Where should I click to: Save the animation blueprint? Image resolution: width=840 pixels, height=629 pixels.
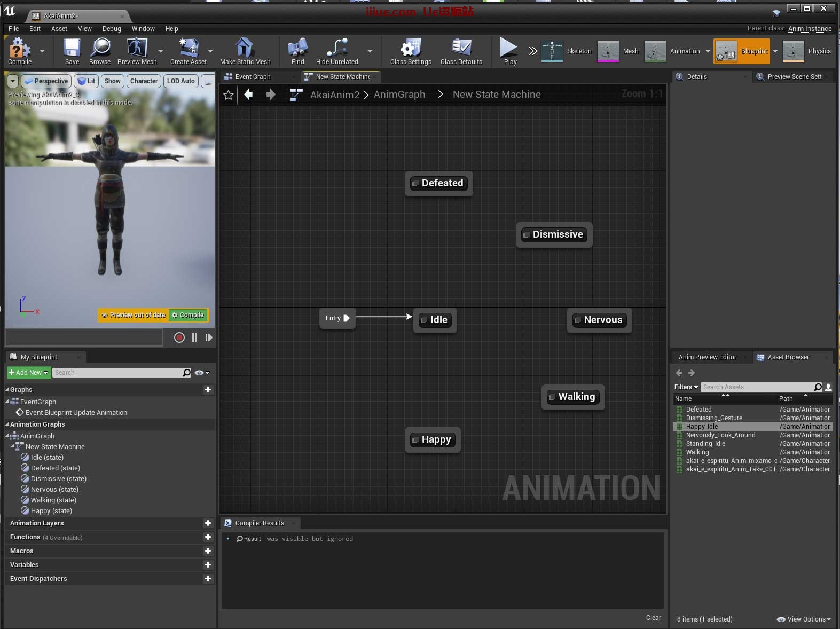click(x=72, y=49)
